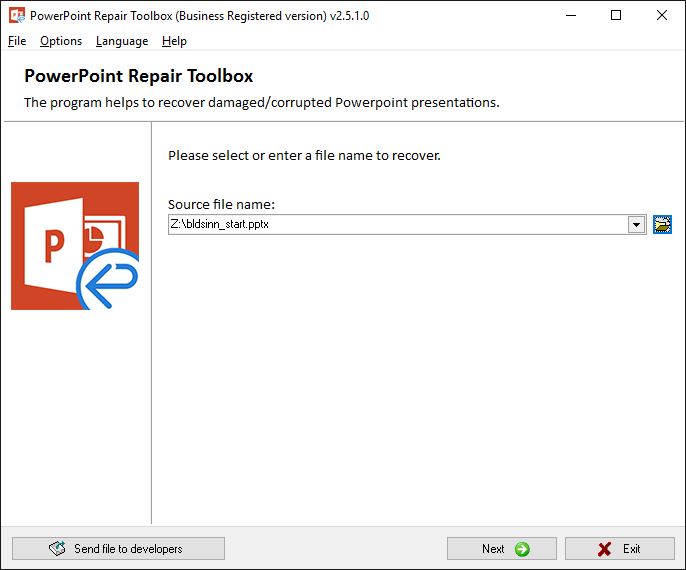Open the Help menu
This screenshot has width=686, height=570.
(x=174, y=41)
